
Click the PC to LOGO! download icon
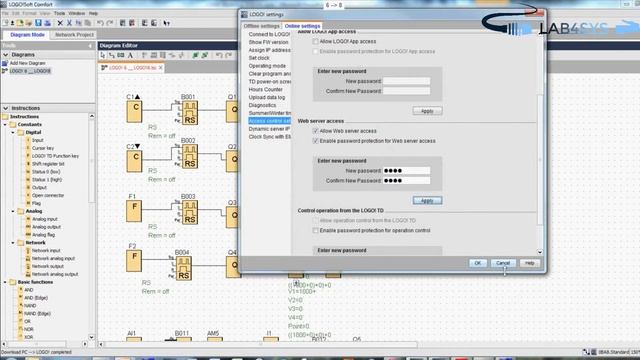click(144, 23)
